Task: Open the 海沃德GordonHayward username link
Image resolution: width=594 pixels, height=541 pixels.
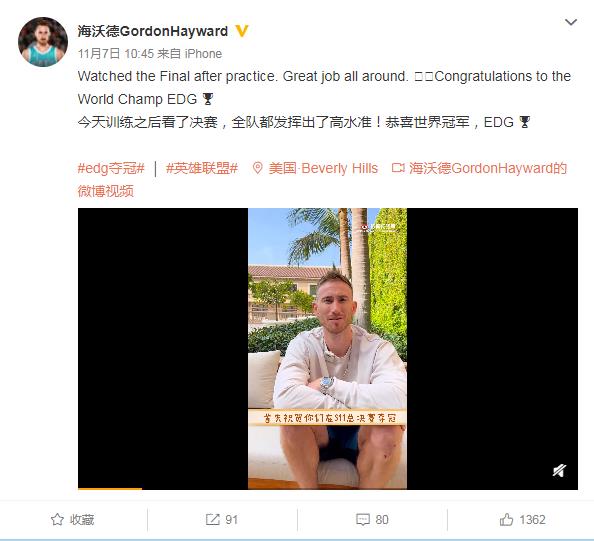Action: tap(153, 31)
